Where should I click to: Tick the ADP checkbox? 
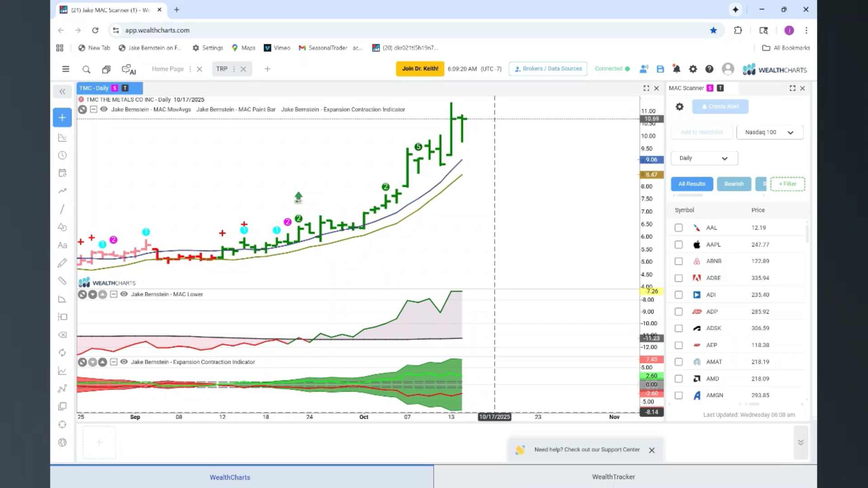click(679, 312)
